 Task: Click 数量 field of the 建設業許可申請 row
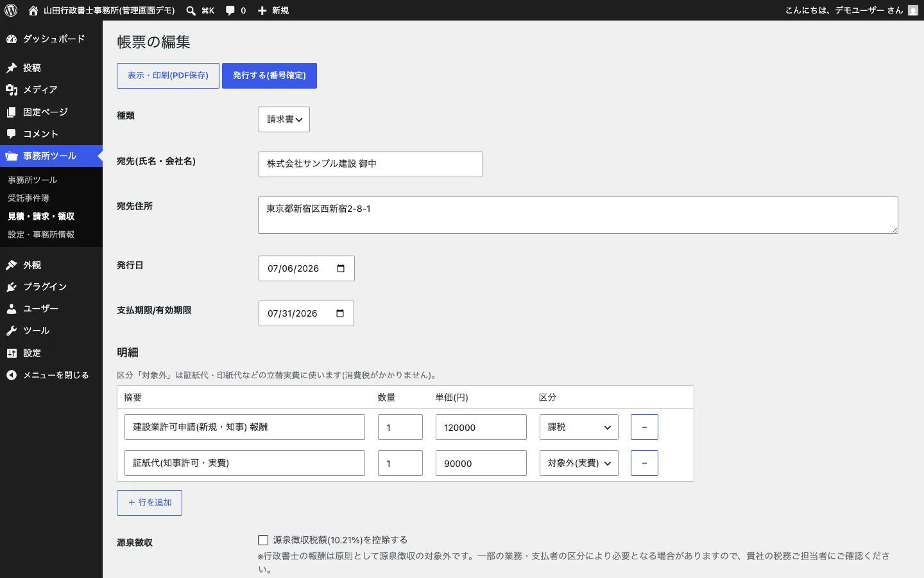pos(400,427)
